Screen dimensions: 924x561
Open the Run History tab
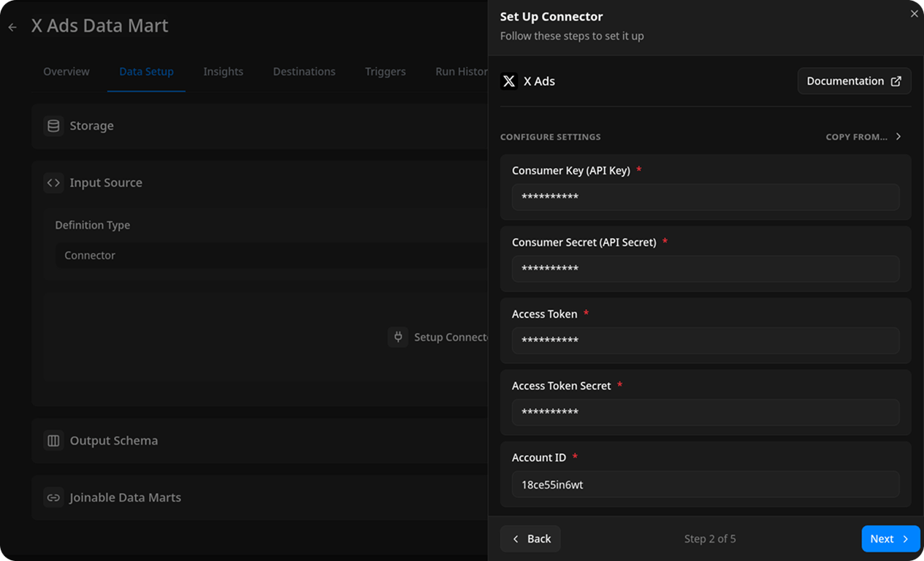tap(461, 72)
